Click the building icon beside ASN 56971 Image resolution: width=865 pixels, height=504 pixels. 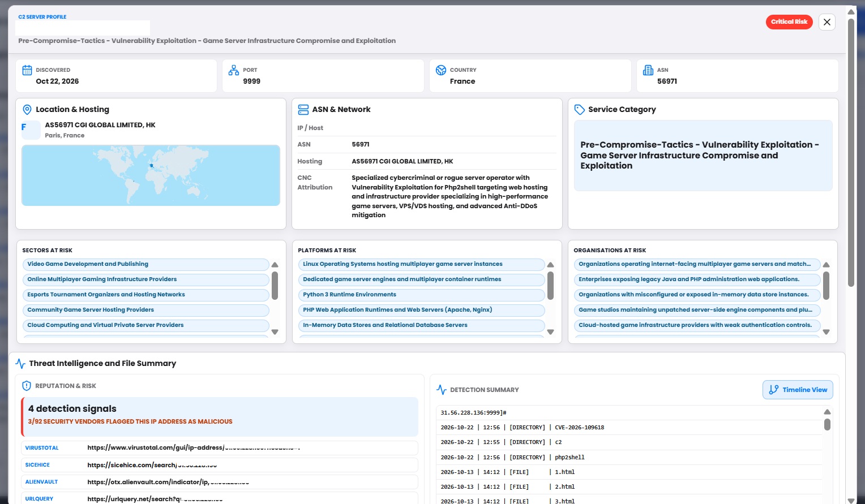(648, 70)
